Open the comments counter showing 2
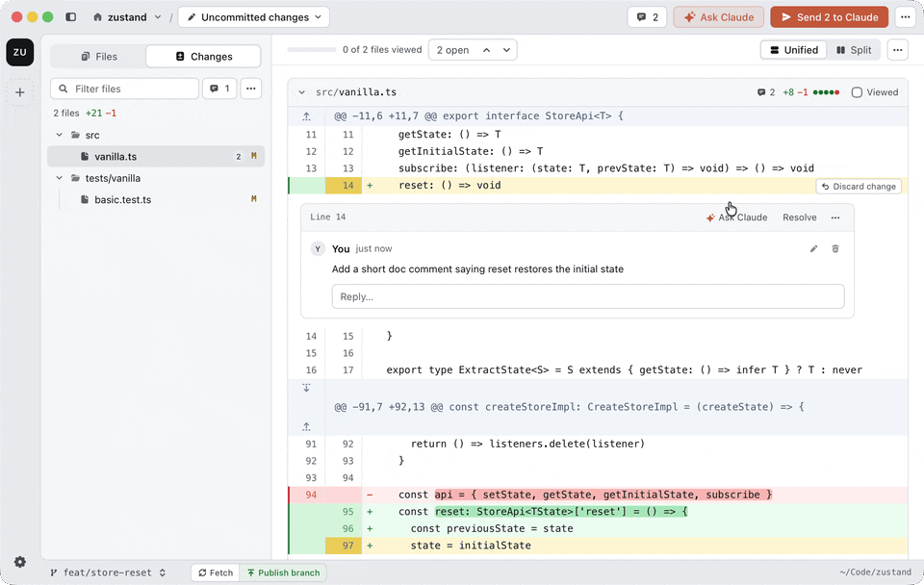The width and height of the screenshot is (924, 585). coord(648,17)
